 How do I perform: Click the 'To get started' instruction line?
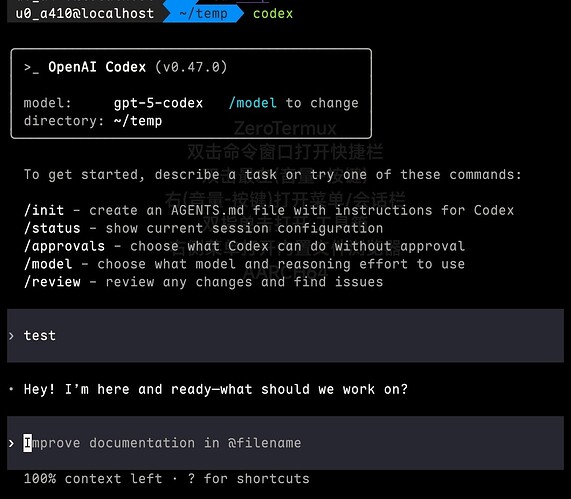coord(272,174)
